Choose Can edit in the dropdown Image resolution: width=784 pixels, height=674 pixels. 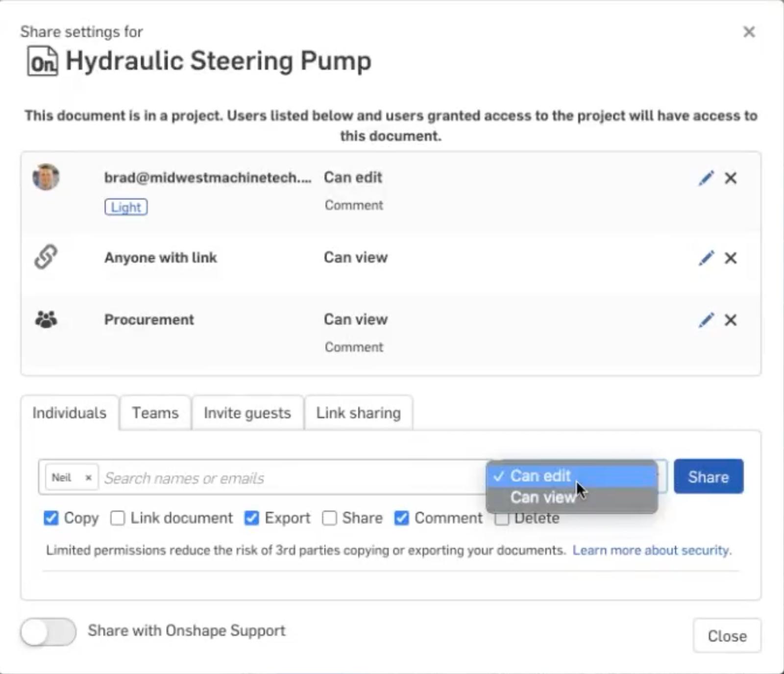[539, 475]
